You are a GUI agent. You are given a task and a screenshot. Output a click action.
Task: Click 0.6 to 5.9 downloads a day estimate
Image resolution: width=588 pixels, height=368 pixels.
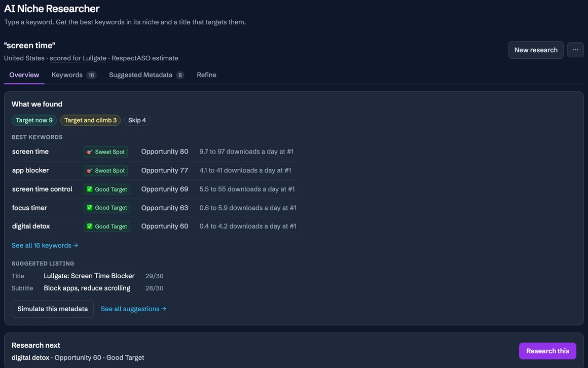point(248,208)
